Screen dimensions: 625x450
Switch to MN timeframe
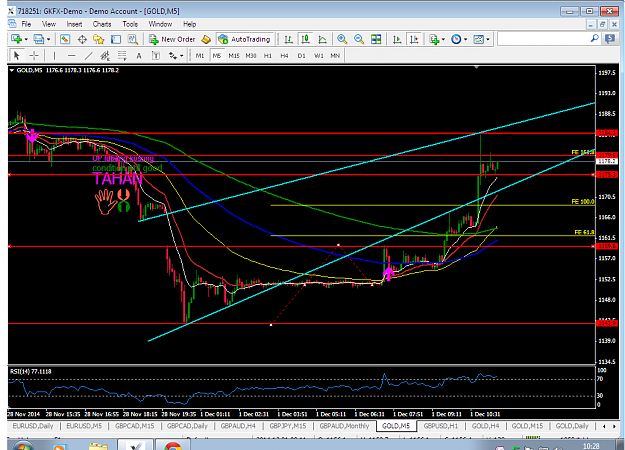pyautogui.click(x=335, y=56)
